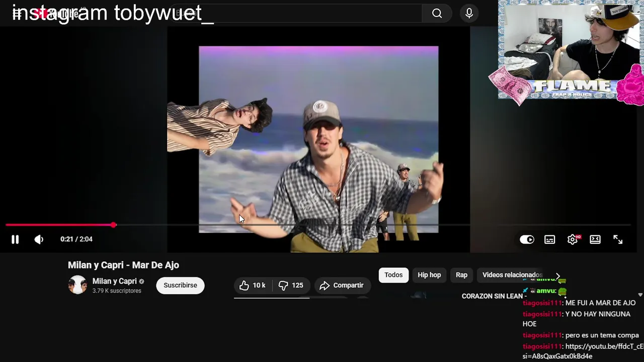Image resolution: width=644 pixels, height=362 pixels.
Task: Open Milan y Capri channel avatar
Action: (77, 285)
